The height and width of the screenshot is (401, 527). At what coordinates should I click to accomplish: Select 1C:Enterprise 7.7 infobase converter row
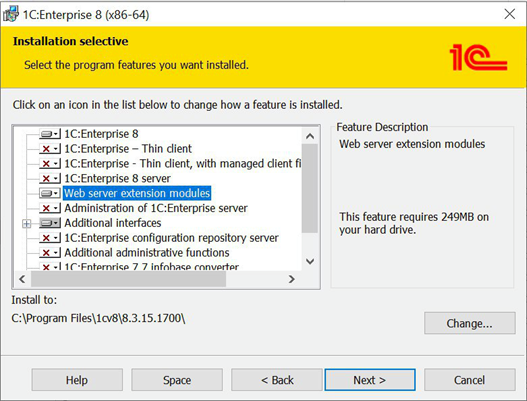pos(151,267)
